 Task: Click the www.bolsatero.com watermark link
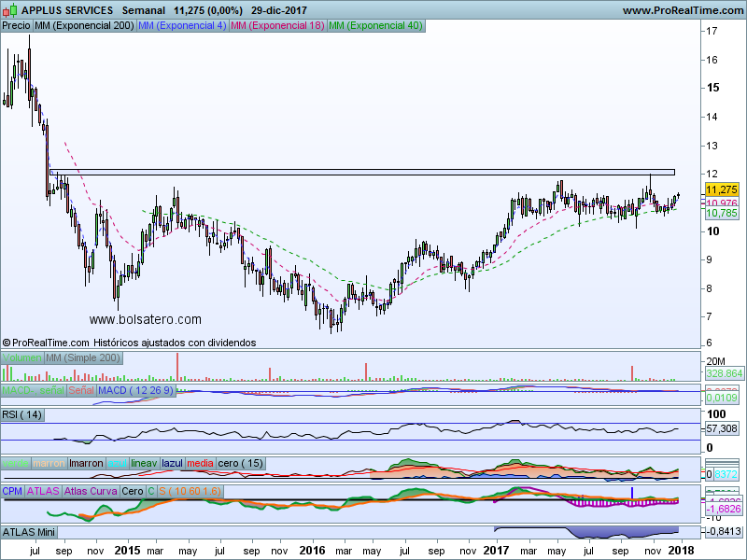(x=146, y=319)
